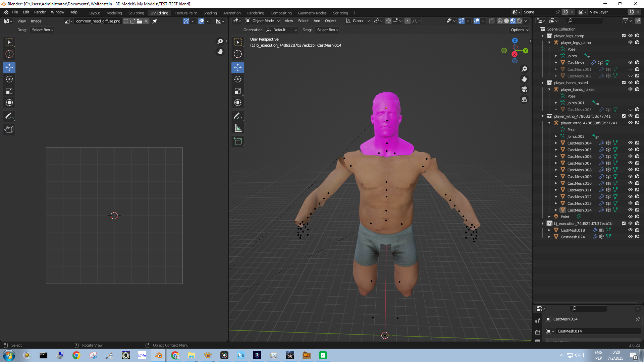Switch to Material Preview shading mode
Image resolution: width=644 pixels, height=362 pixels.
click(x=513, y=21)
